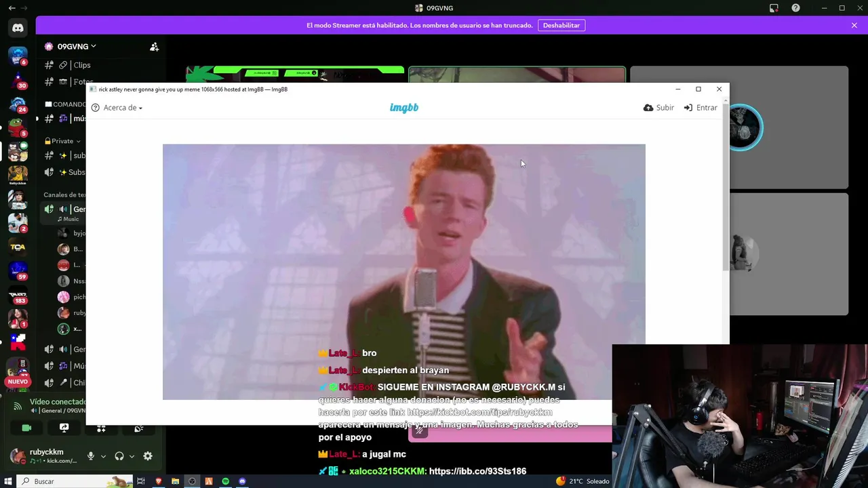Click ImgBB window vertical scrollbar
Screen dimensions: 868x488
(x=726, y=188)
